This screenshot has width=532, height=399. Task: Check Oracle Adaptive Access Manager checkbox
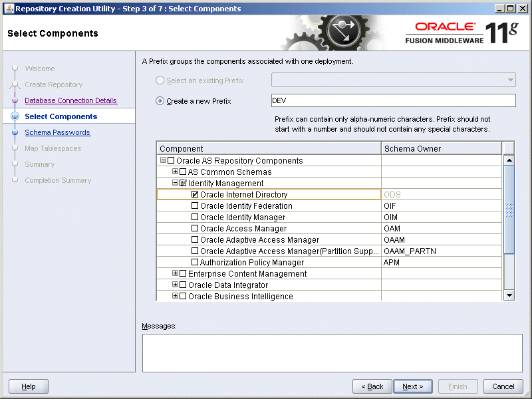click(x=195, y=239)
